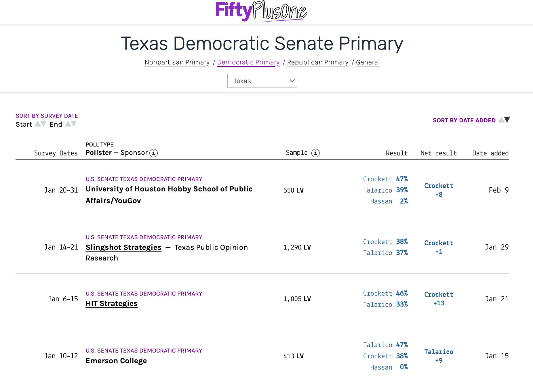Click the Jan 21 date added
Image resolution: width=533 pixels, height=392 pixels.
[x=497, y=299]
